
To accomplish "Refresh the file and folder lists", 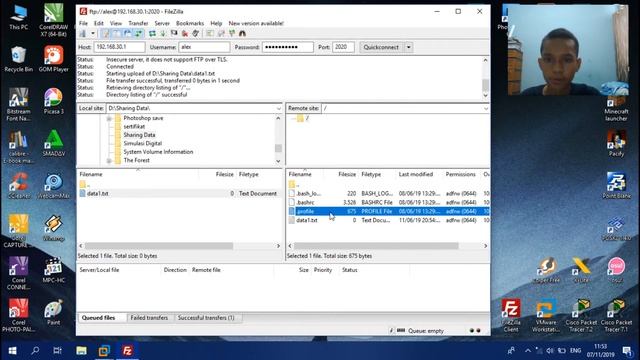I will [152, 33].
